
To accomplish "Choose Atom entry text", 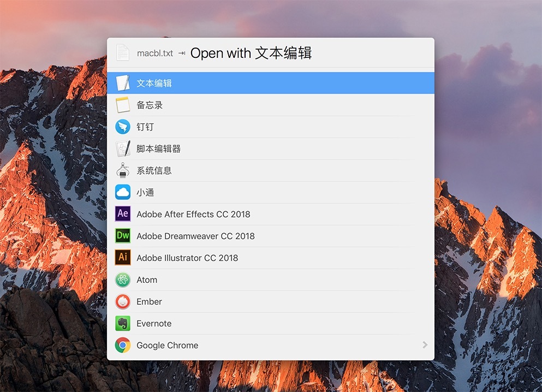I will (147, 280).
